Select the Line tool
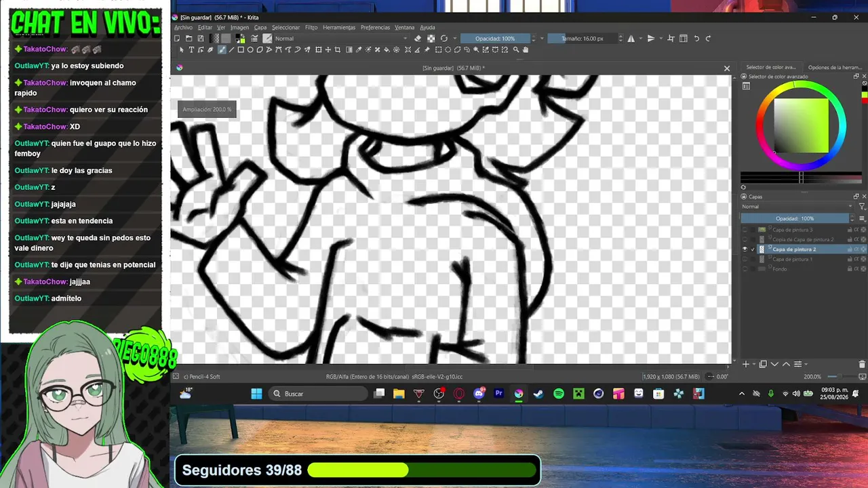This screenshot has height=488, width=868. (231, 49)
